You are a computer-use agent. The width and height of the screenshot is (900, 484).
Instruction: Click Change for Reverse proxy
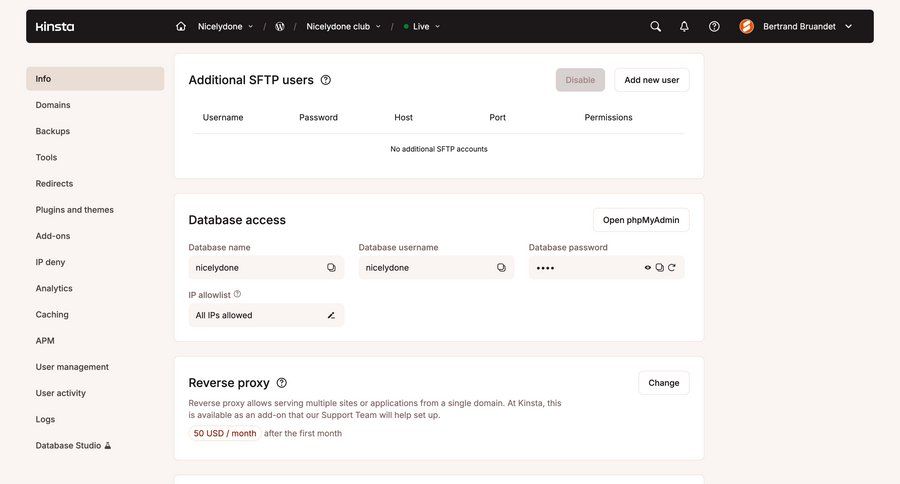[x=664, y=383]
